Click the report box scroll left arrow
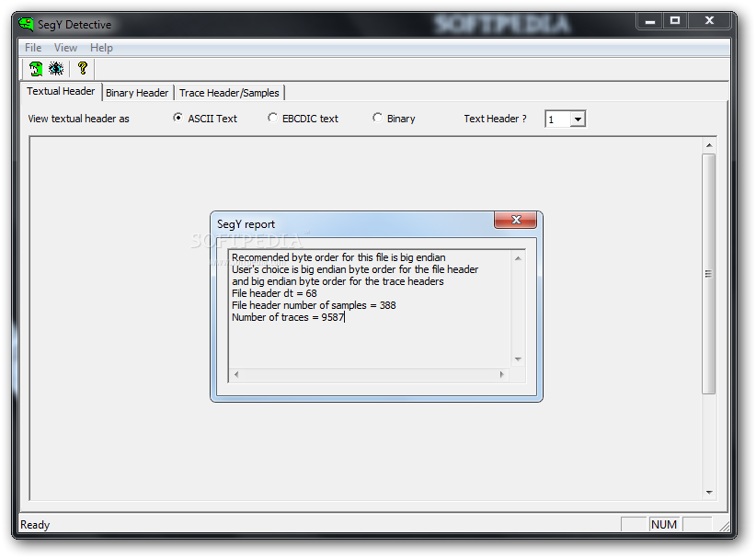 point(236,374)
